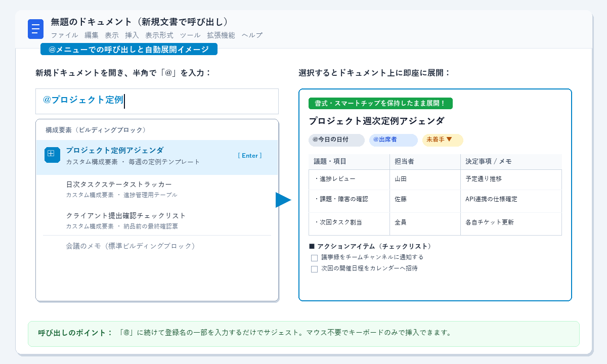Choose プロジェクト定例アジェンダ from suggestions

(157, 157)
